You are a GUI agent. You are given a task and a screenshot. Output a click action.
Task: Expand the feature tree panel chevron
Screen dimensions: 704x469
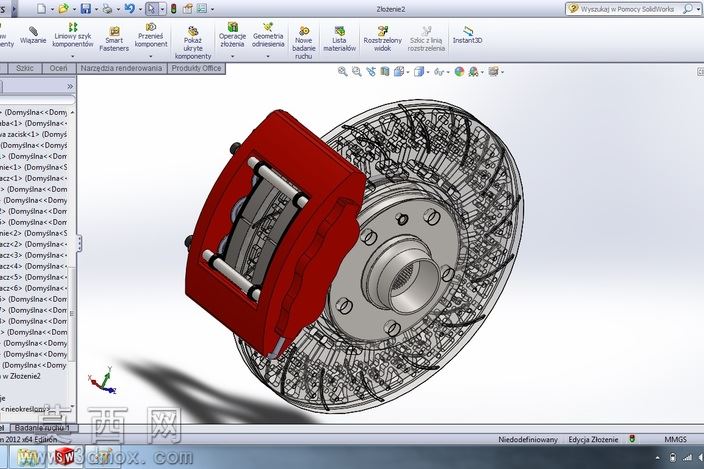pos(70,86)
